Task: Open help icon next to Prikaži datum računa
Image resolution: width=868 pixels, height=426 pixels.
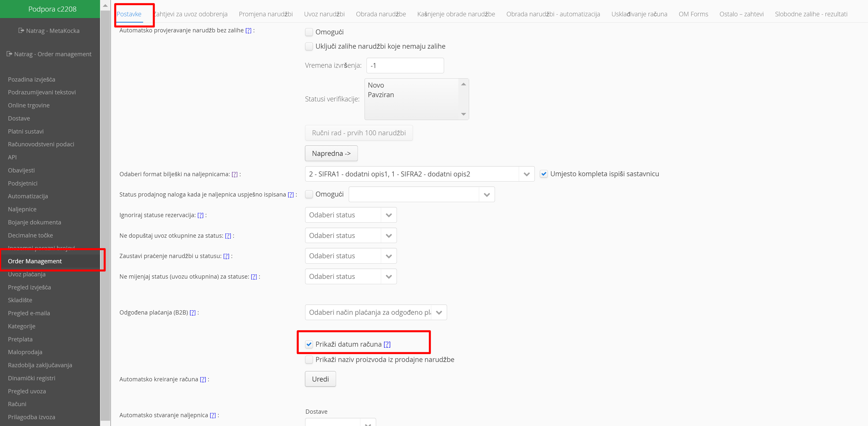Action: pyautogui.click(x=387, y=344)
